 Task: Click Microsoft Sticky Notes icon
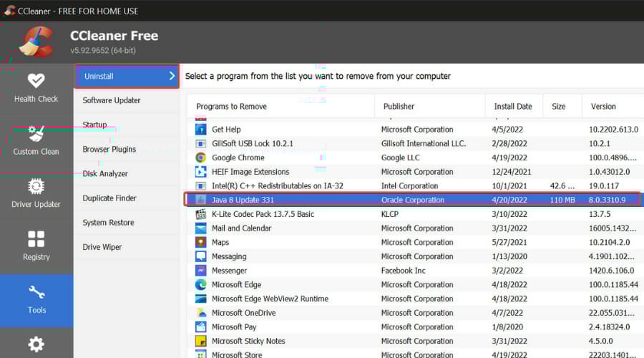[200, 341]
